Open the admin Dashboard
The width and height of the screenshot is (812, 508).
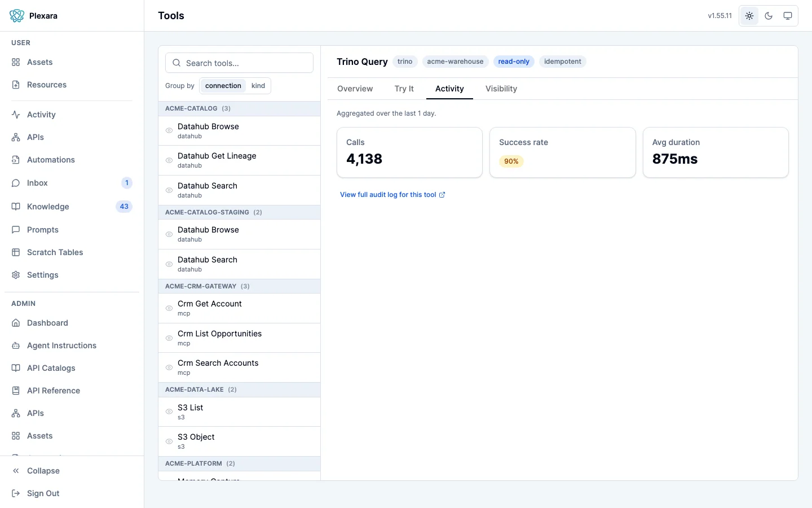[72, 323]
